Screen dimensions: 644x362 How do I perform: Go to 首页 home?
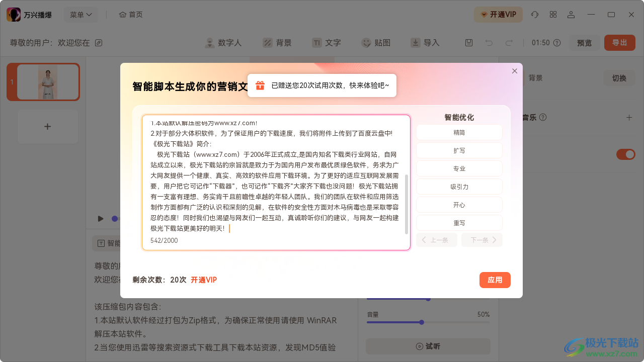(131, 15)
